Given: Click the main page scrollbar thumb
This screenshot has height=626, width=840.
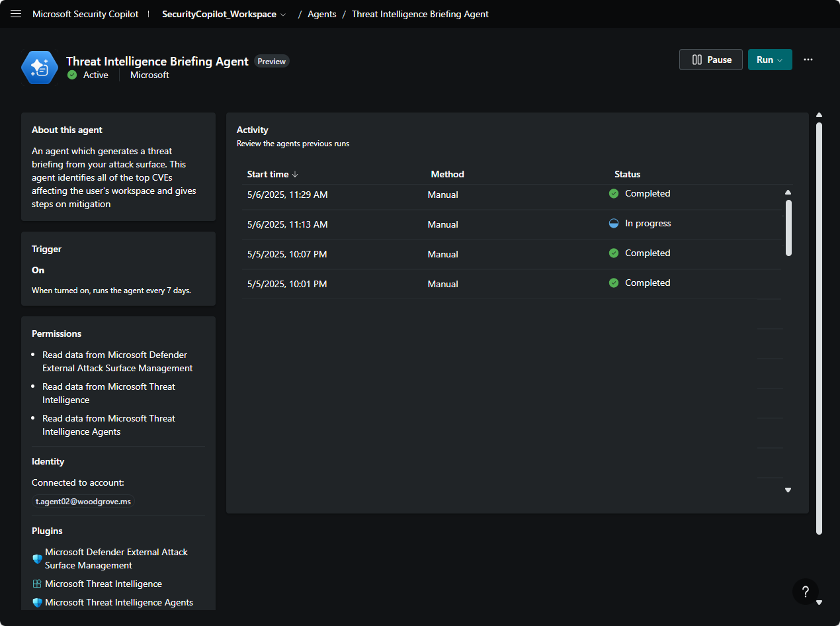Looking at the screenshot, I should click(819, 328).
